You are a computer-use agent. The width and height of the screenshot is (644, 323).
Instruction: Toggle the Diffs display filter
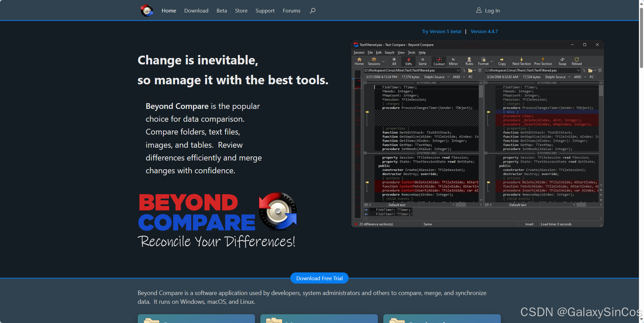point(409,61)
